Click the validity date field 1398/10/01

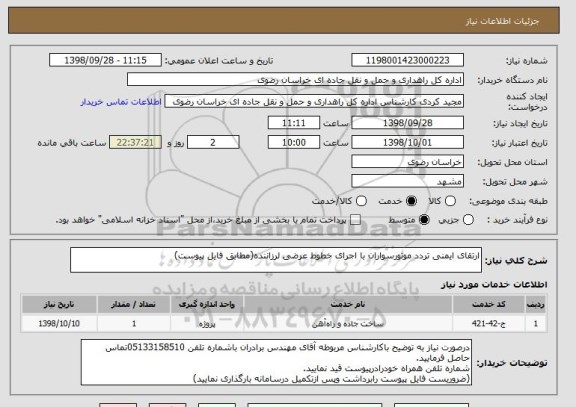click(x=407, y=142)
